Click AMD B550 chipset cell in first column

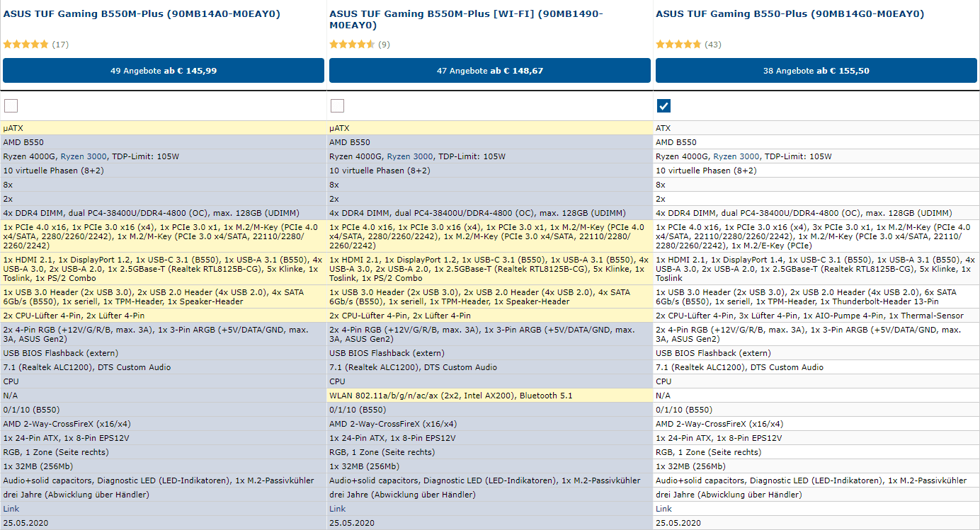(164, 142)
